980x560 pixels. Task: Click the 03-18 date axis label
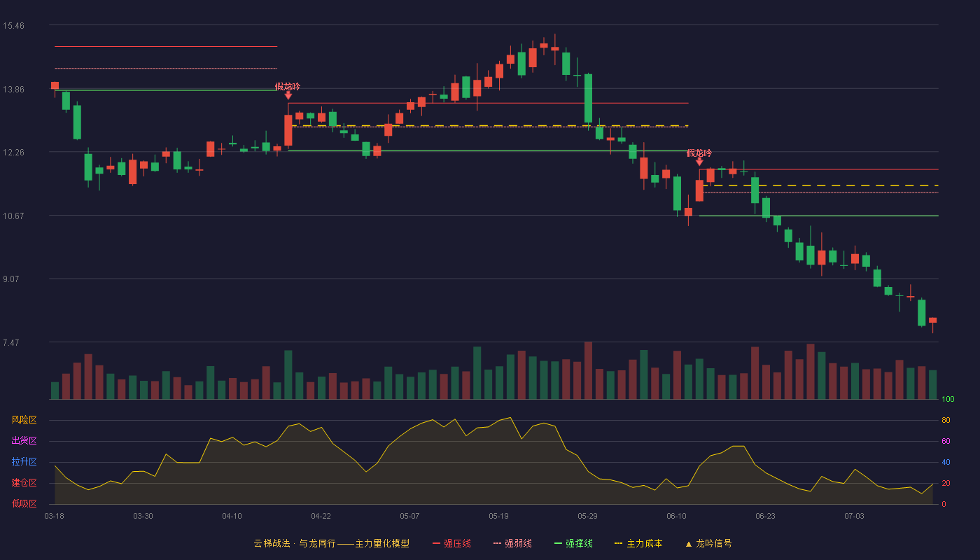tap(55, 516)
